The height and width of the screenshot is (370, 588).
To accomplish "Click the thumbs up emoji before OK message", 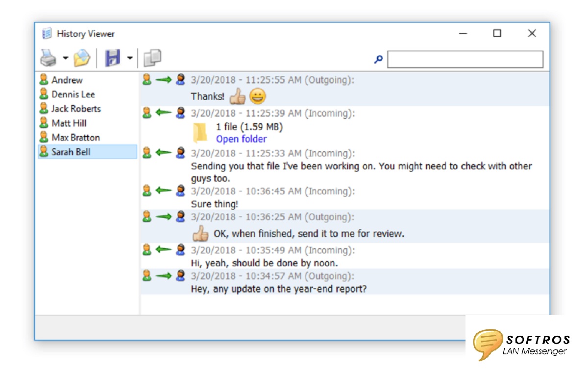I will [x=200, y=233].
